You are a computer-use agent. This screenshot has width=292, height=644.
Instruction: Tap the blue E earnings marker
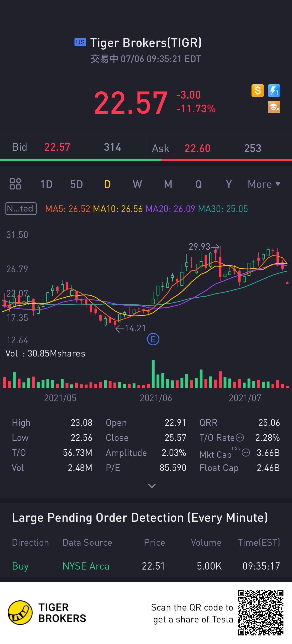pyautogui.click(x=153, y=339)
